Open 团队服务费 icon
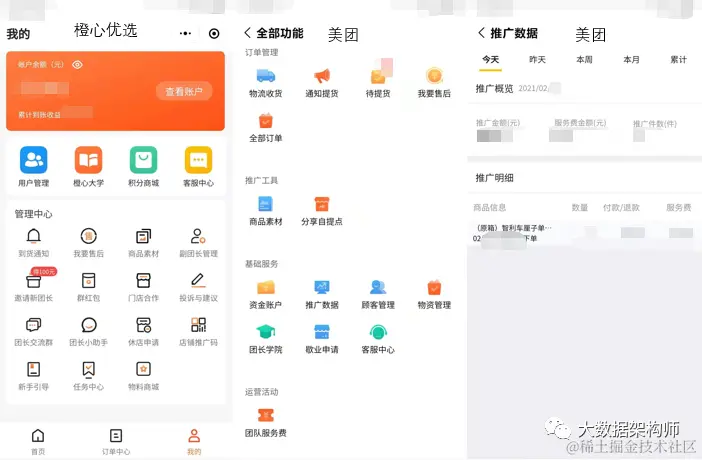Viewport: 702px width, 460px height. click(x=265, y=415)
